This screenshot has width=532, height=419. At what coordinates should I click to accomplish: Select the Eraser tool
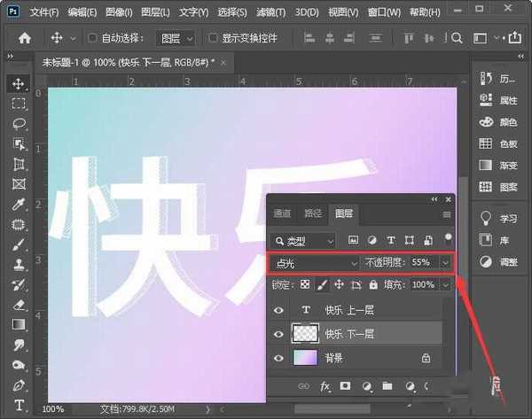[x=19, y=304]
